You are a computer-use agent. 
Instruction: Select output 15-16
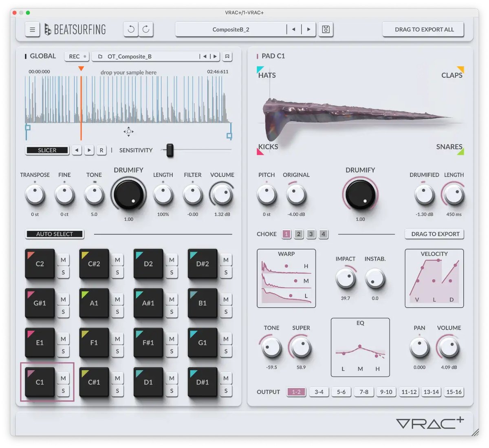click(454, 392)
